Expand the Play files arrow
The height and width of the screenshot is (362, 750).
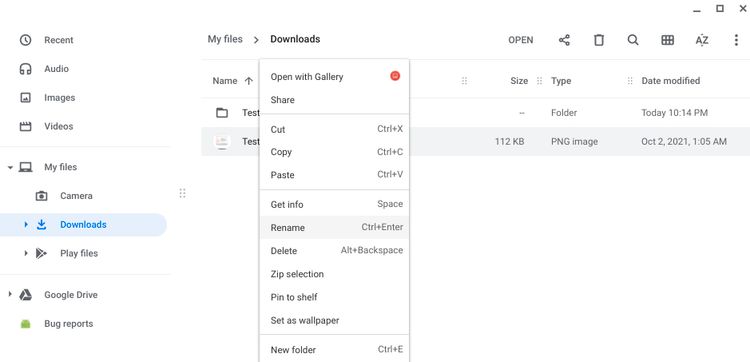[x=26, y=253]
